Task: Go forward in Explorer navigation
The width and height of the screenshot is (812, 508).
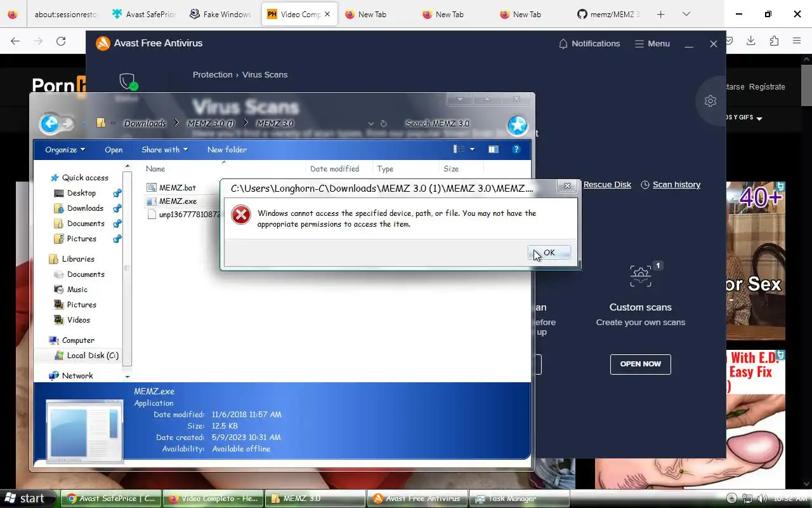Action: (67, 124)
